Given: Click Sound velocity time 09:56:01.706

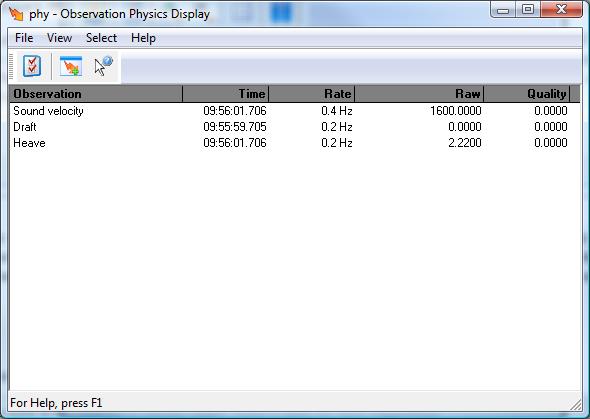Looking at the screenshot, I should point(235,111).
